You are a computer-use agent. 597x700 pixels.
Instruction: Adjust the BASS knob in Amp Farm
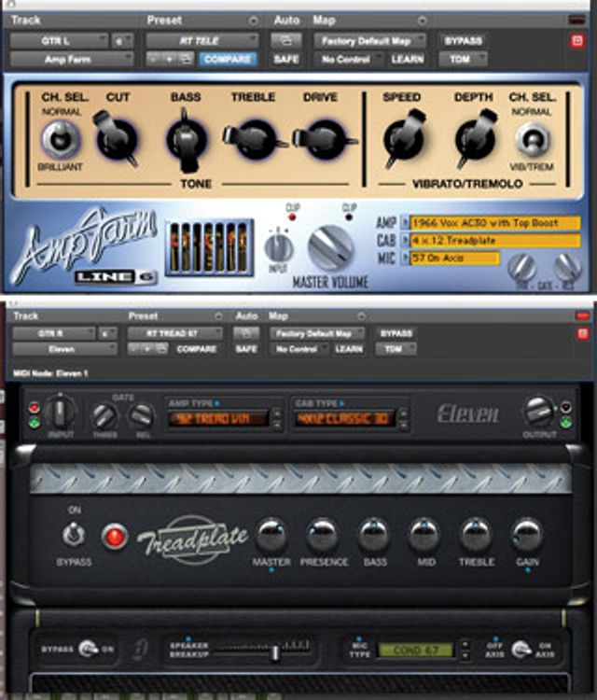[x=186, y=139]
